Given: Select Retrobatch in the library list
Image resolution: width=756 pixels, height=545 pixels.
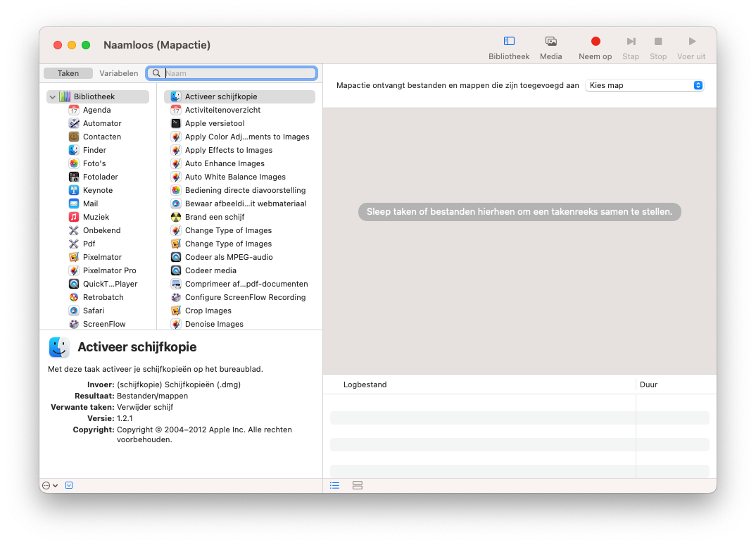Looking at the screenshot, I should [x=103, y=298].
